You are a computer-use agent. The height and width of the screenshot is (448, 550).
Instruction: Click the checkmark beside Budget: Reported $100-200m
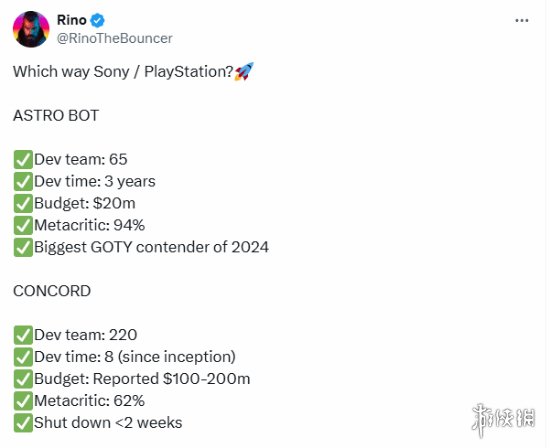pyautogui.click(x=23, y=379)
